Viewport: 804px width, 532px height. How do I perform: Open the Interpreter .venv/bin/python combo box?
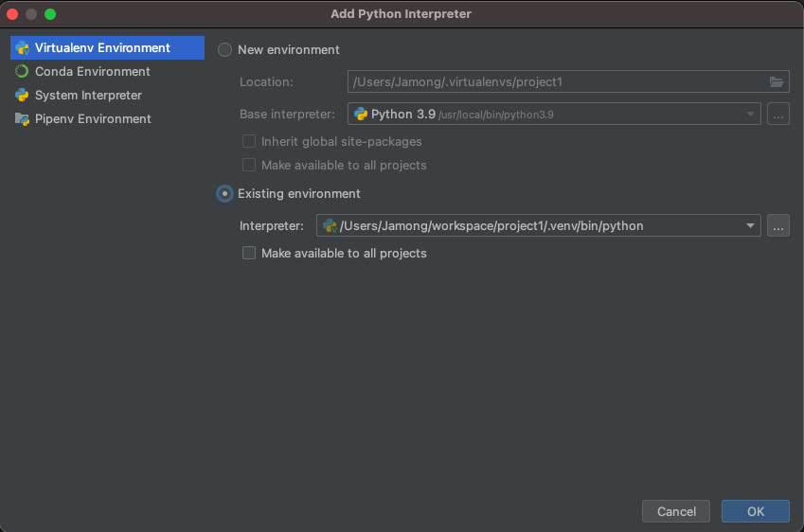click(539, 225)
